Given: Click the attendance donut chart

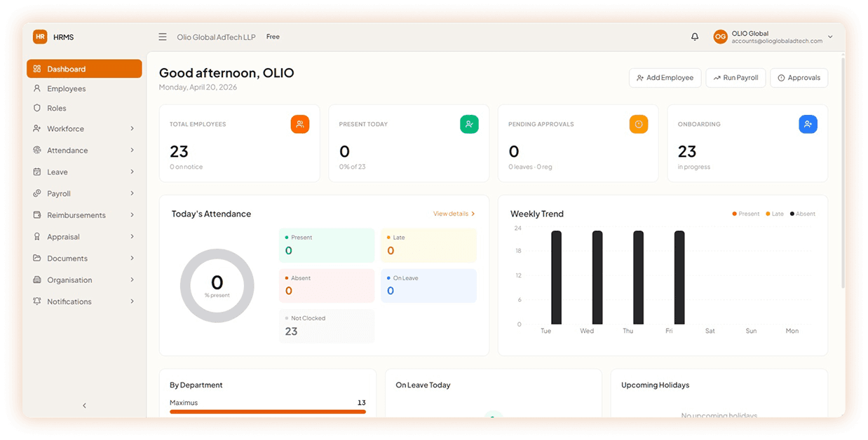Looking at the screenshot, I should [x=217, y=286].
